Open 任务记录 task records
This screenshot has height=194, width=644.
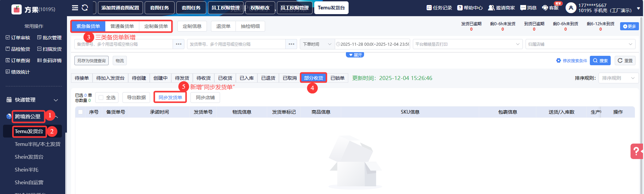[x=439, y=8]
